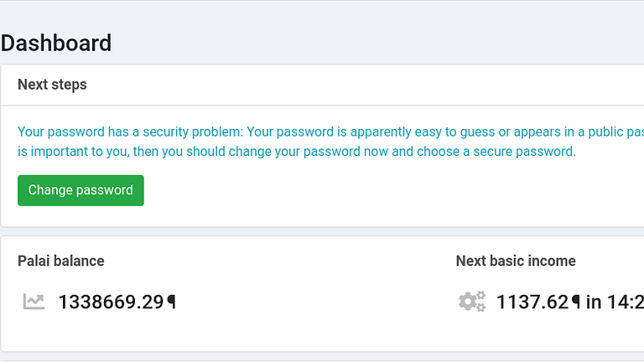Click the green Change password button
644x362 pixels.
point(80,190)
